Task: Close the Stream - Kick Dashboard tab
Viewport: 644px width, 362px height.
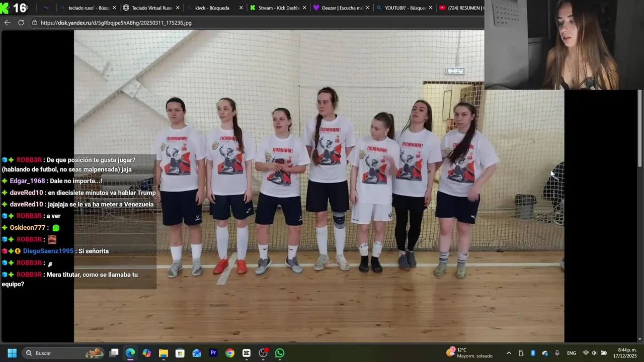Action: (304, 8)
